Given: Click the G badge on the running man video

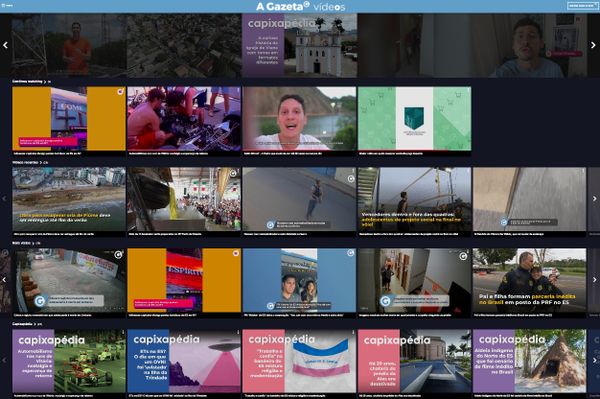Looking at the screenshot, I should 351,179.
